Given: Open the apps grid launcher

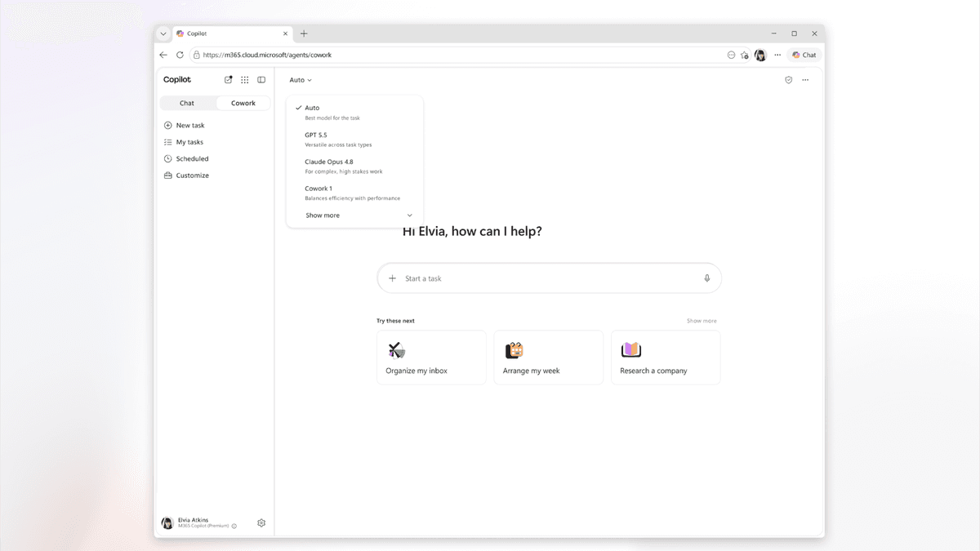Looking at the screenshot, I should click(x=245, y=80).
